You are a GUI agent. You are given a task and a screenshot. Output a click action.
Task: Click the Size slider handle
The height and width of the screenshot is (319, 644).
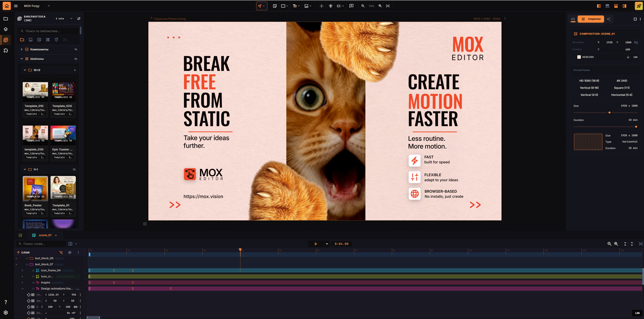pyautogui.click(x=609, y=113)
